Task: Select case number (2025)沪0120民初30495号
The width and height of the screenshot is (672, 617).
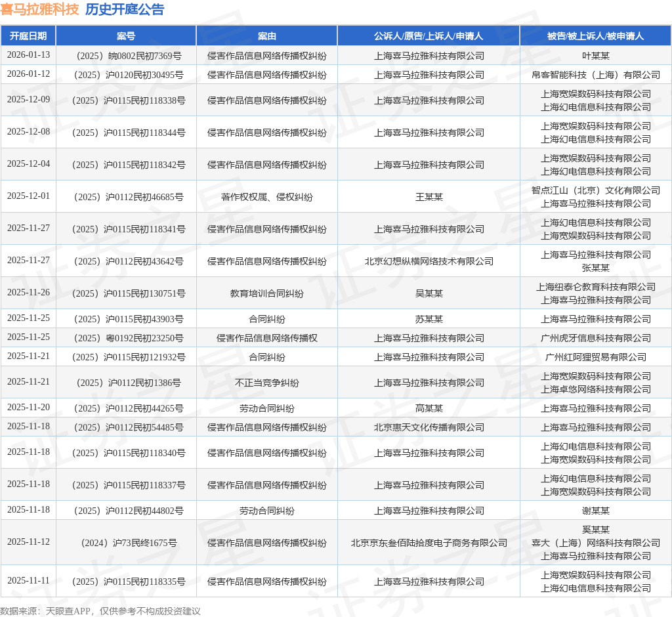Action: pos(129,75)
